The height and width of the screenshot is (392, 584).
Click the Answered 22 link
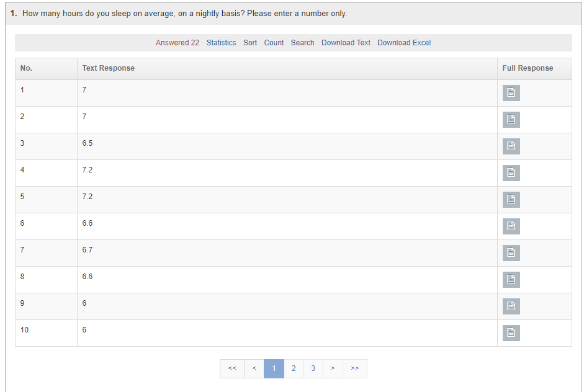[177, 43]
